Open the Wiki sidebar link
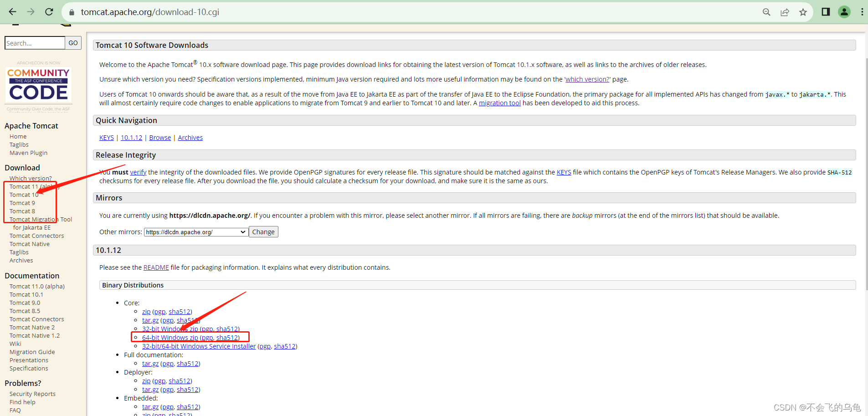Screen dimensions: 868x416 click(15, 344)
